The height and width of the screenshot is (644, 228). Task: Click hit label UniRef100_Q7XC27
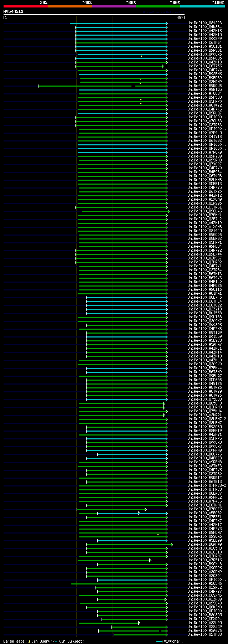204,164
